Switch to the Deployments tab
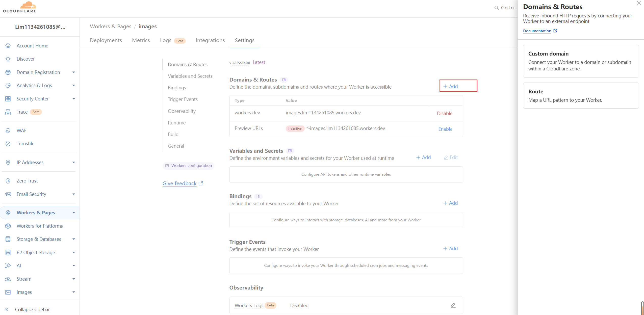Viewport: 644px width, 315px height. 106,40
